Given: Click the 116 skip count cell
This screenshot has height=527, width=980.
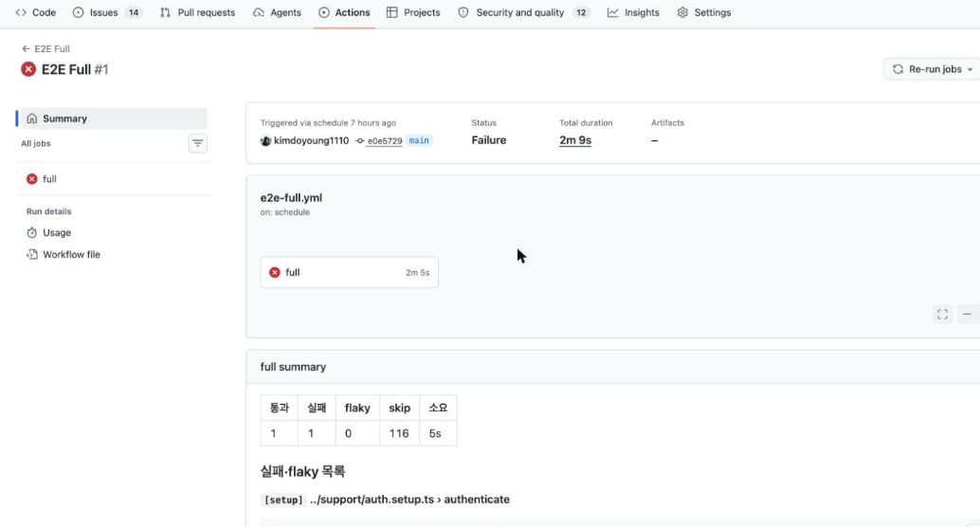Looking at the screenshot, I should 399,433.
